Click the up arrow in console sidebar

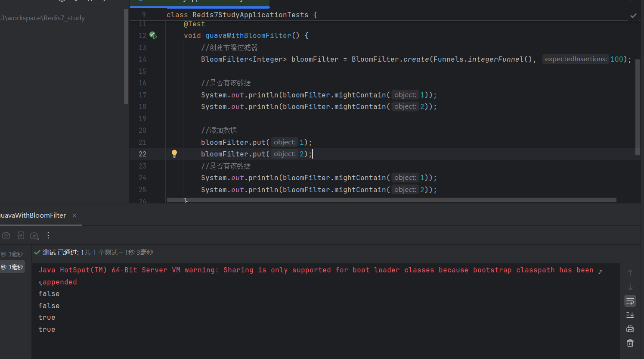pyautogui.click(x=630, y=273)
